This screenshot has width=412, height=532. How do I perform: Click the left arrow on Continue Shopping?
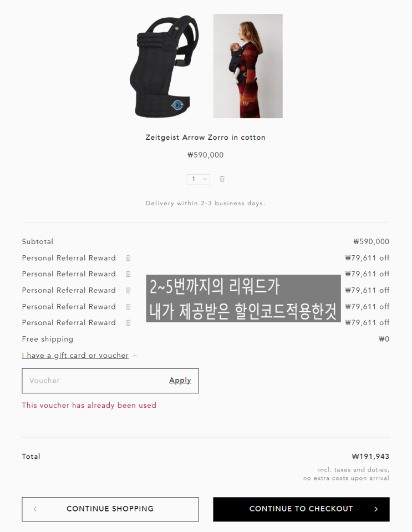35,509
